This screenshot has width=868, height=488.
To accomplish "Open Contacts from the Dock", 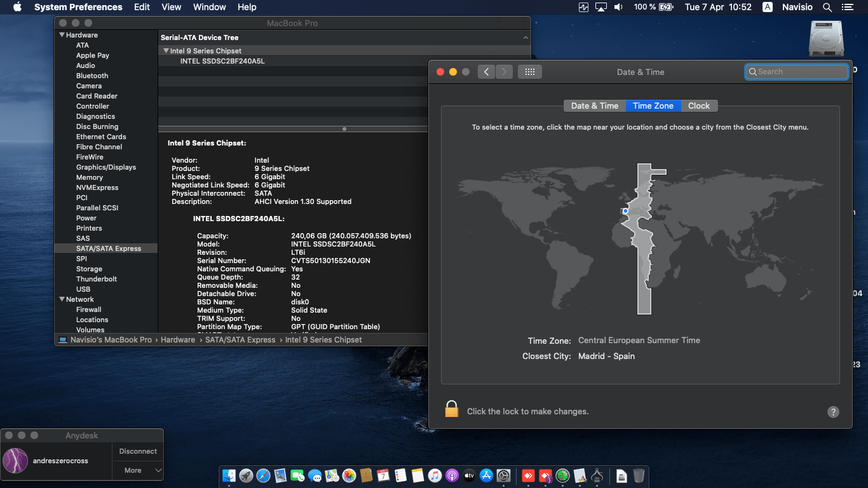I will pyautogui.click(x=366, y=475).
